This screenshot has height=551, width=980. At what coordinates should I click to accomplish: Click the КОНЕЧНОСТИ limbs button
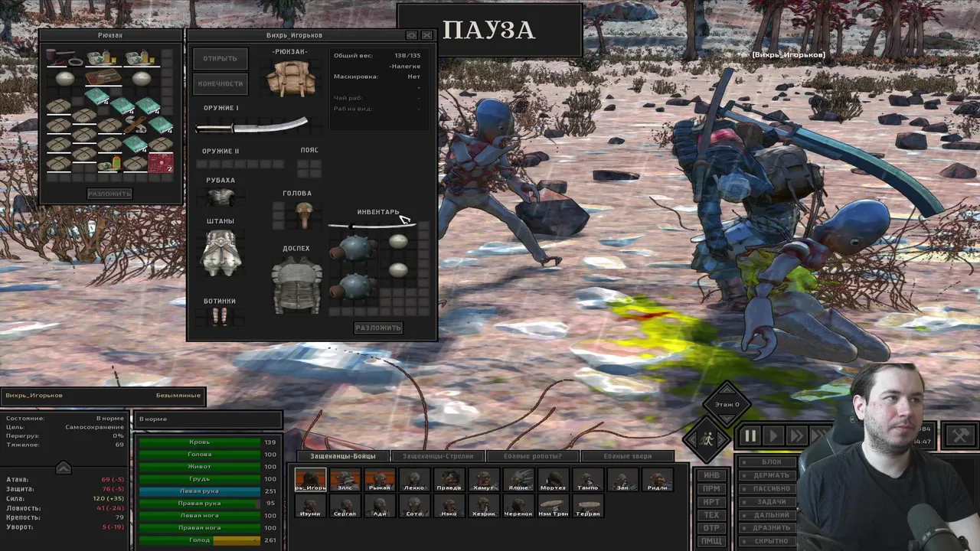pyautogui.click(x=220, y=84)
